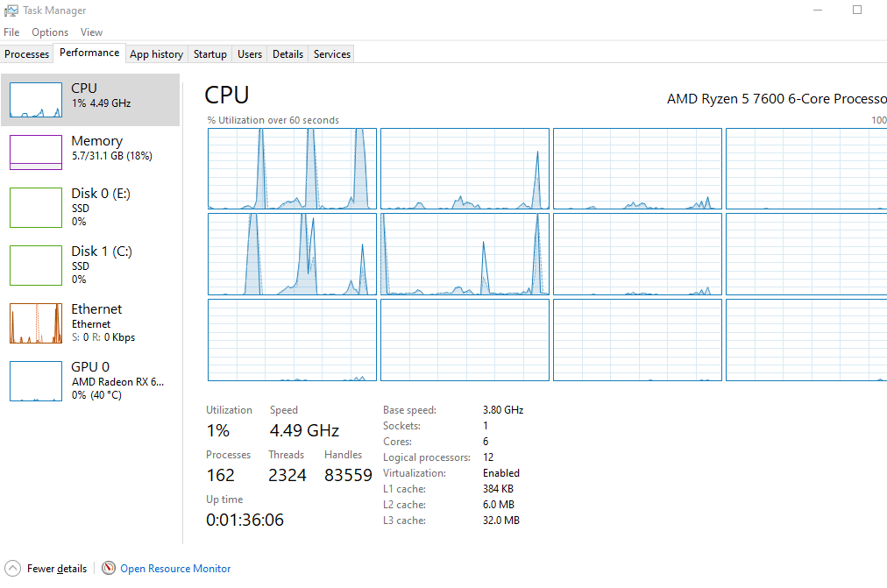Click the Cores value 6

point(486,441)
